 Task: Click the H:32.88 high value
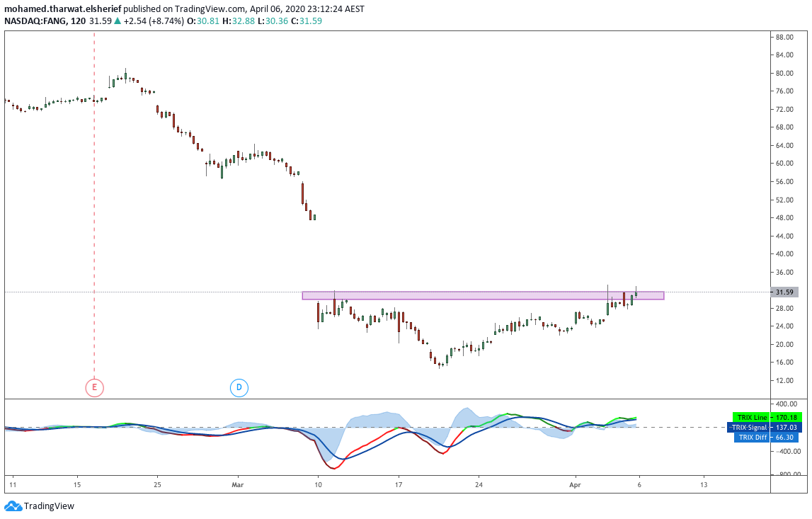pos(239,21)
